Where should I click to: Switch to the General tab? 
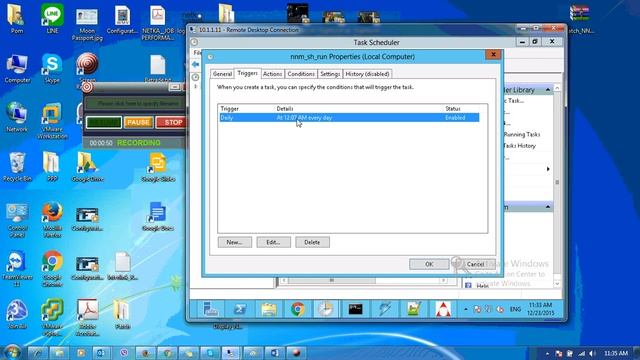(222, 74)
